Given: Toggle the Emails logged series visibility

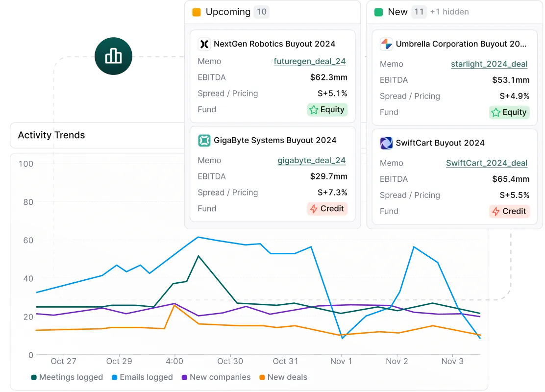Looking at the screenshot, I should point(145,377).
